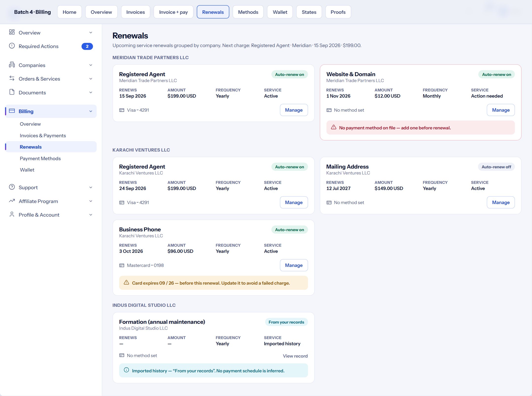Click the Companies building icon
The height and width of the screenshot is (396, 532).
tap(12, 65)
